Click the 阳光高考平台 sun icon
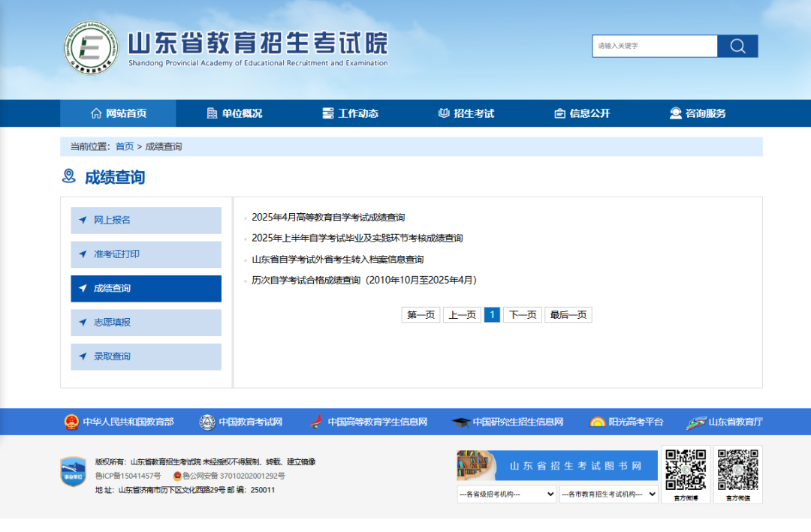 coord(598,422)
